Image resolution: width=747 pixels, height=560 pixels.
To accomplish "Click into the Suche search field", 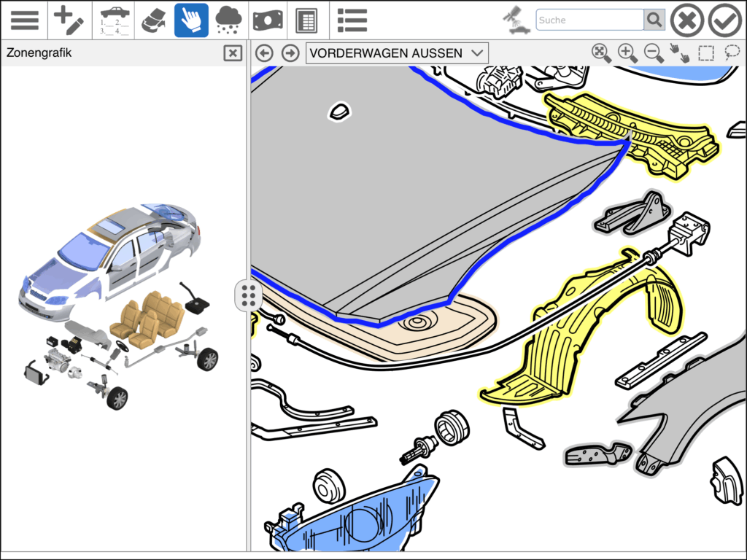I will pyautogui.click(x=589, y=20).
